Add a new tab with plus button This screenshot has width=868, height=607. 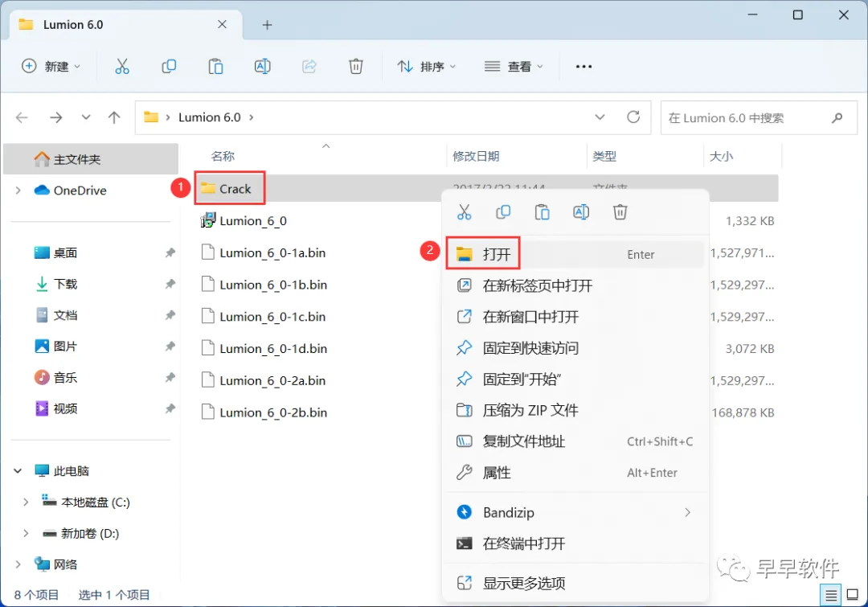tap(268, 25)
